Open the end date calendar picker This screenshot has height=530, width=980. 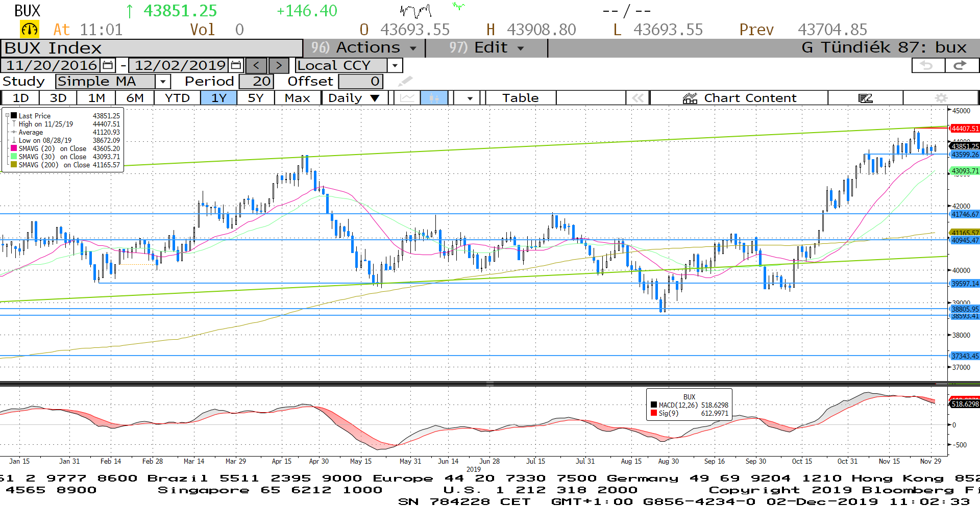pos(236,65)
